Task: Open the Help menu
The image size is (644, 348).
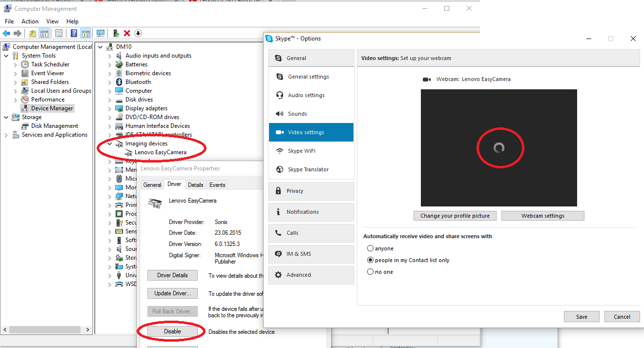Action: (x=72, y=21)
